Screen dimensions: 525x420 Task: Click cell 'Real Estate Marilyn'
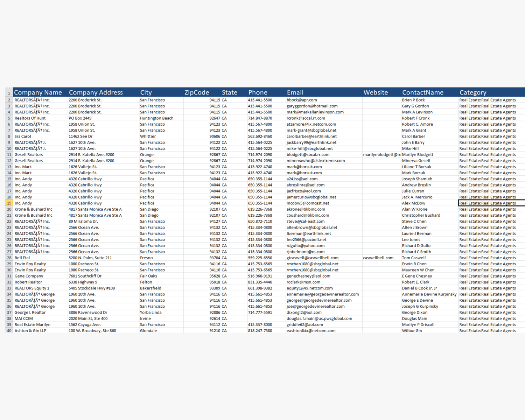coord(40,324)
